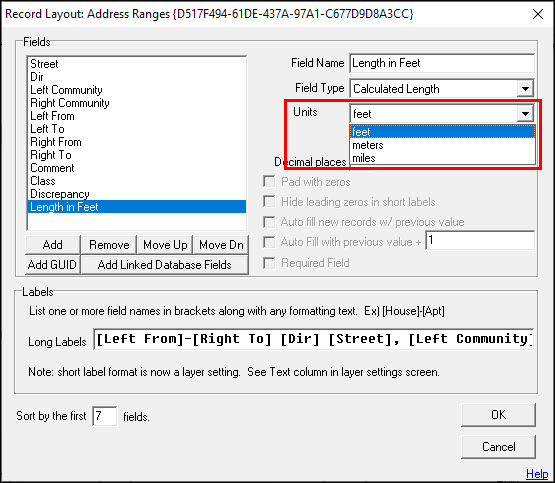Enable Auto Fill with previous value + checkbox
This screenshot has width=555, height=483.
coord(269,242)
